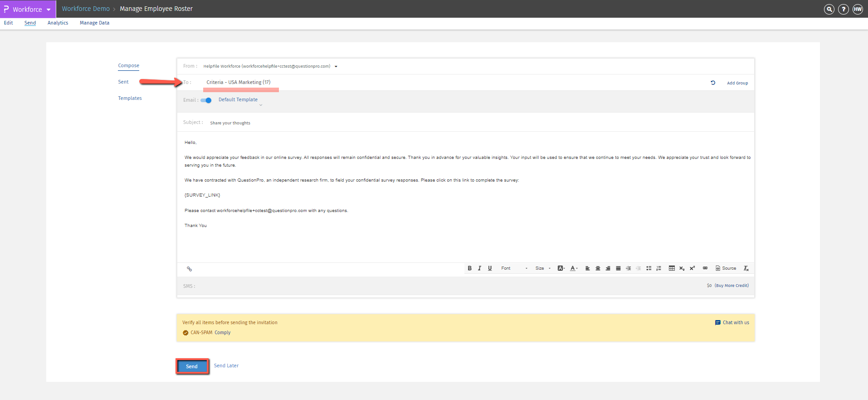Switch editor to Source view
868x400 pixels.
(x=726, y=268)
